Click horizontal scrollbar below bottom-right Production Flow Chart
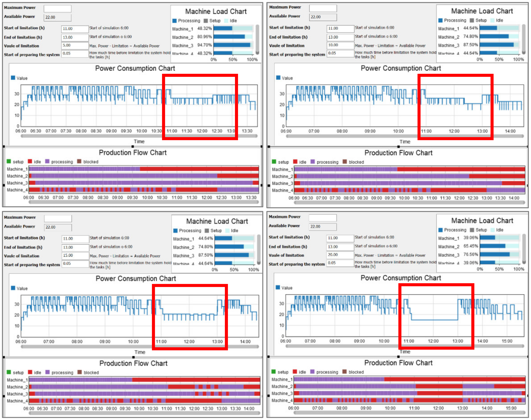531x420 pixels. click(409, 413)
